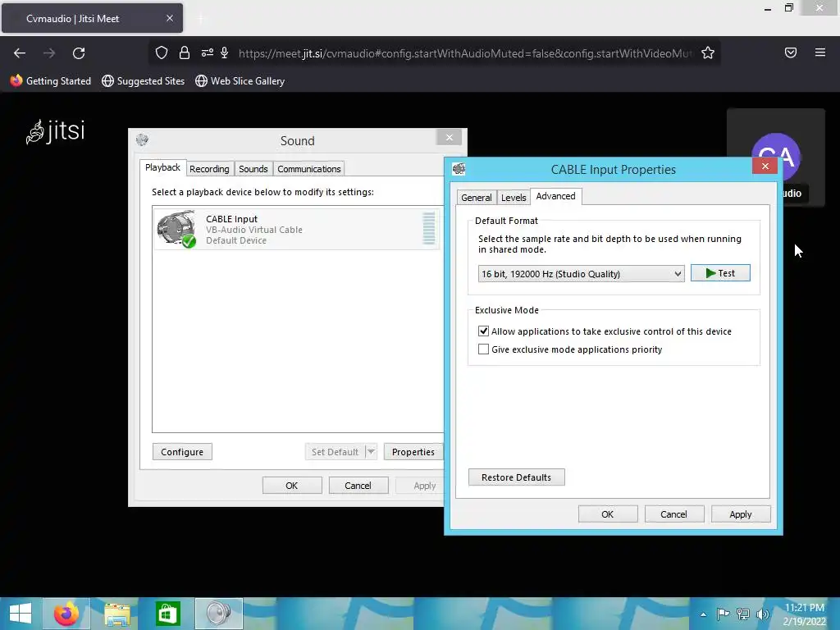Open the Getting Started bookmark
Viewport: 840px width, 630px height.
[x=50, y=81]
